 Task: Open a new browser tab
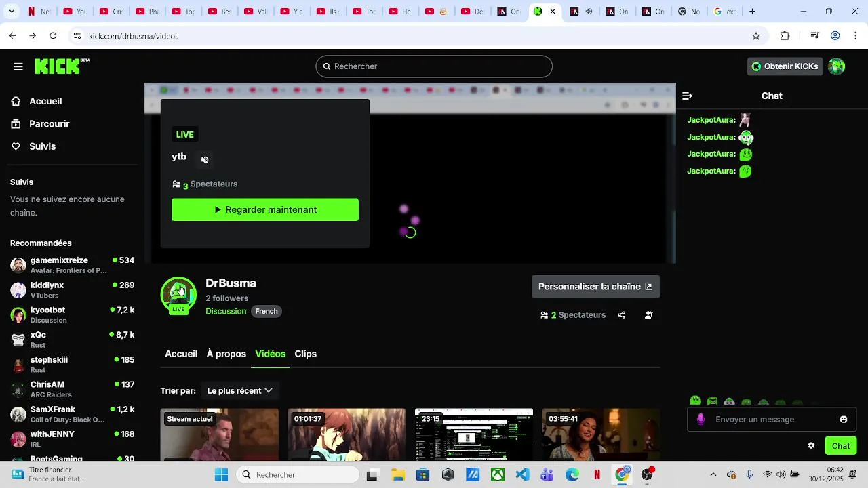pyautogui.click(x=752, y=12)
